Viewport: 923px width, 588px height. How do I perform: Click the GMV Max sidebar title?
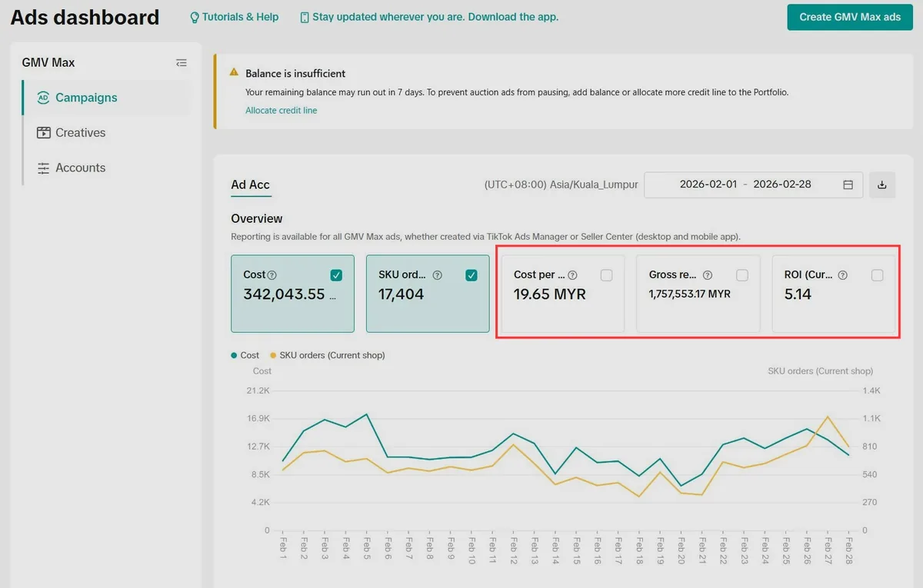(48, 63)
